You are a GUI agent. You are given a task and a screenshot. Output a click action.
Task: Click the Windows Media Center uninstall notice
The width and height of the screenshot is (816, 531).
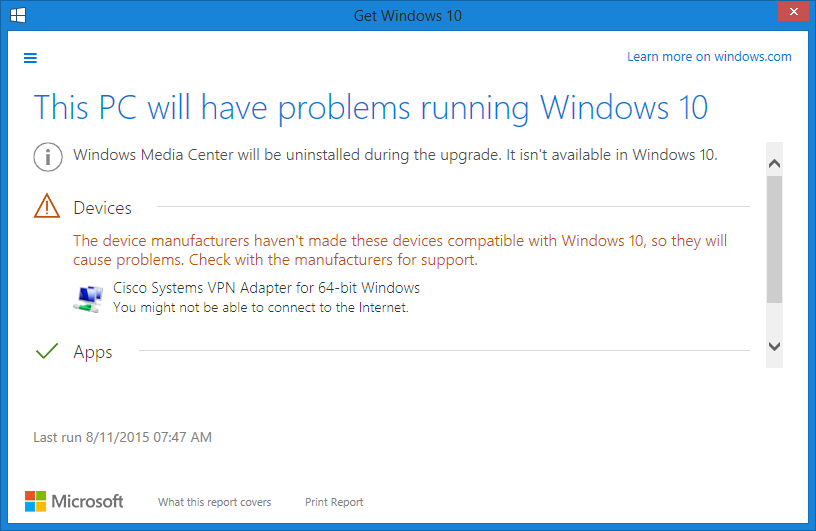(x=395, y=155)
